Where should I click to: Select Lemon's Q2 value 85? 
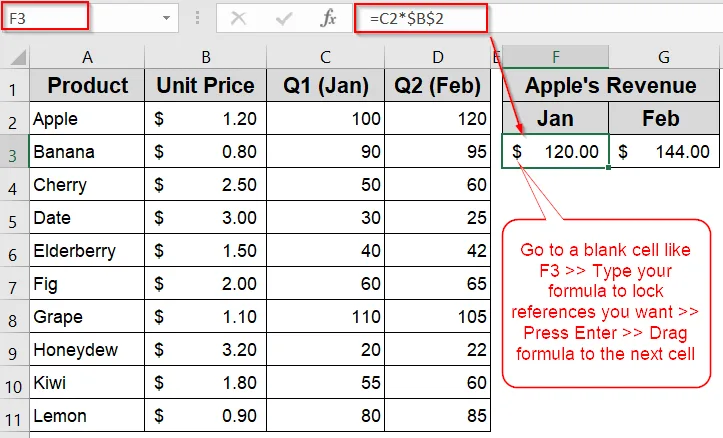(438, 415)
